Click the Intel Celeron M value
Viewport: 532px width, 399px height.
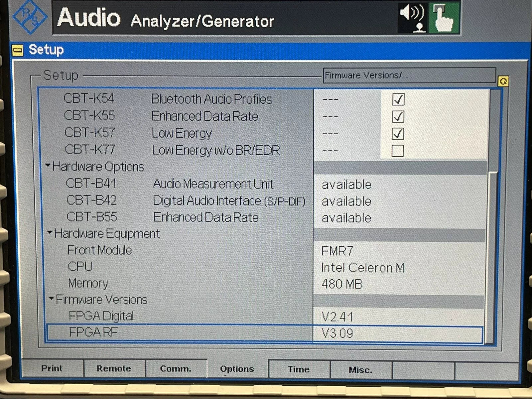[x=363, y=268]
